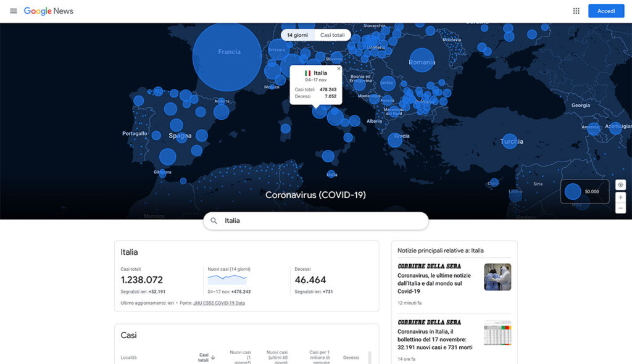632x364 pixels.
Task: Open the Google apps grid
Action: (576, 11)
